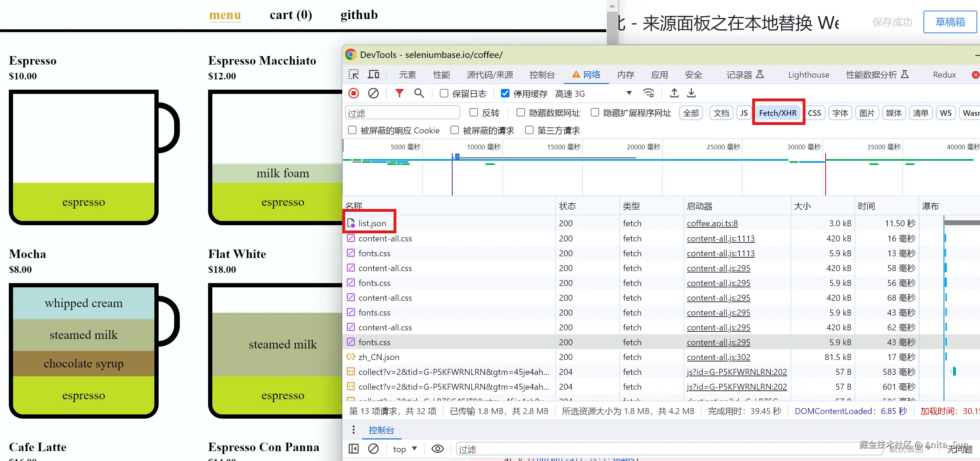Filter by CSS requests
Image resolution: width=980 pixels, height=461 pixels.
click(814, 113)
